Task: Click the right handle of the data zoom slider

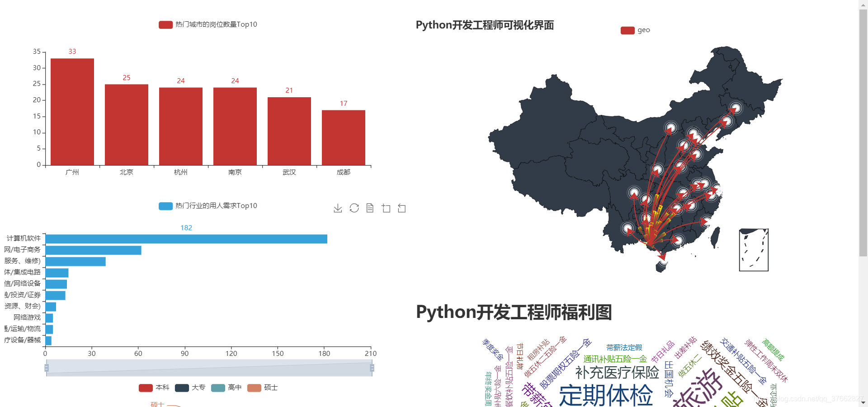Action: pyautogui.click(x=372, y=368)
